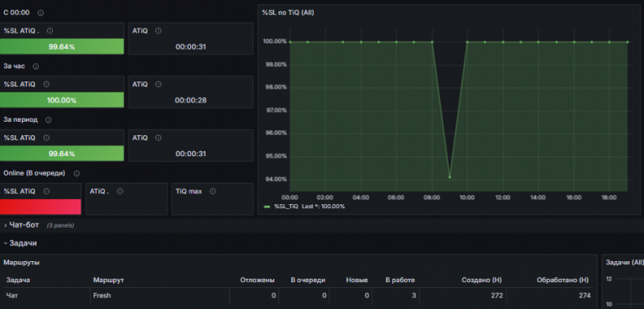Click info icon of 'ATiQ .' panel under Online
This screenshot has width=644, height=309.
[120, 191]
